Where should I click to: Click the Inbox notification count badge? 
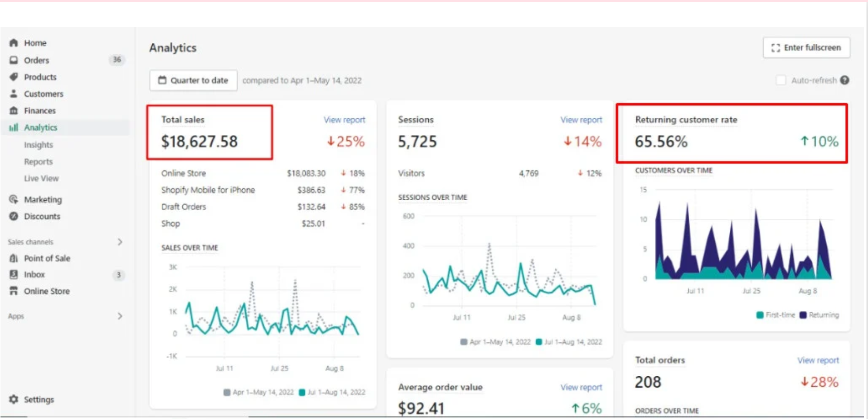[119, 275]
